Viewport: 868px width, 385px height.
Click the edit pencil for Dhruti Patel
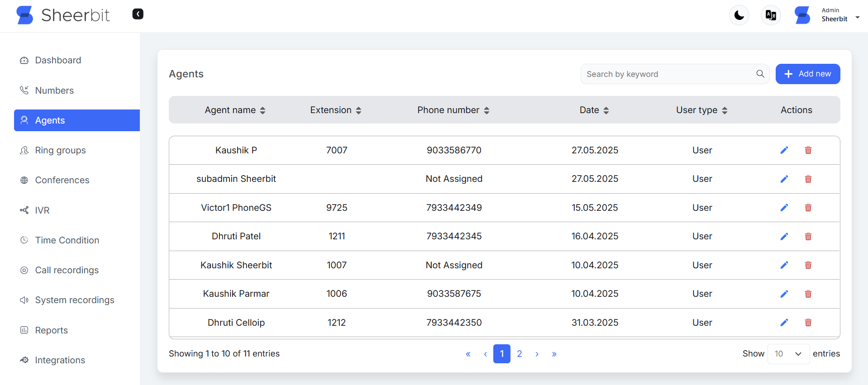click(x=784, y=236)
